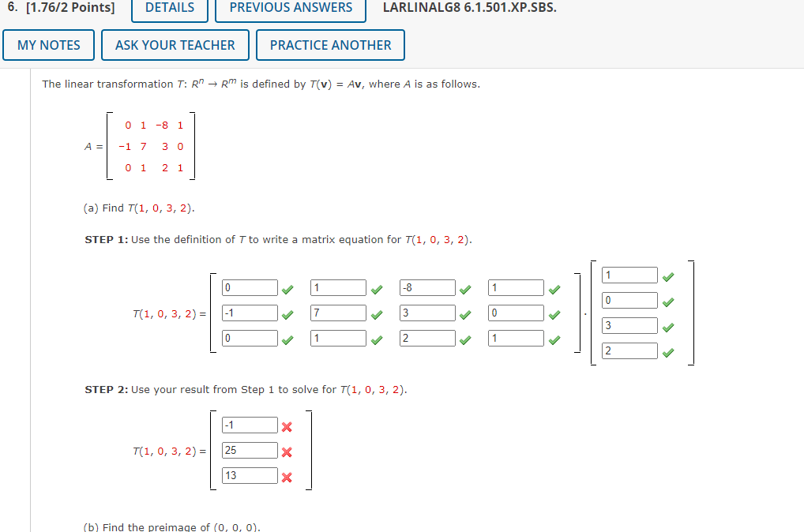The height and width of the screenshot is (532, 804).
Task: Select the question header labeled LARLINALG8 6.1.501.XP.SBS
Action: click(468, 8)
